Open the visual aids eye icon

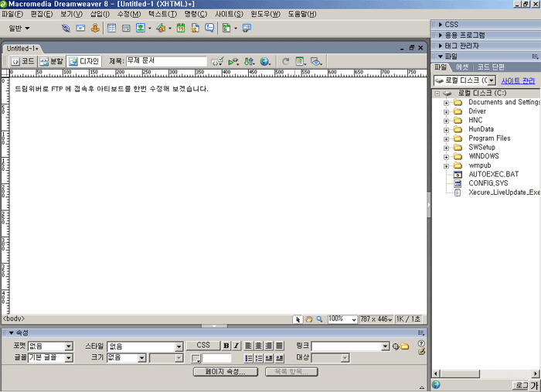click(x=316, y=61)
